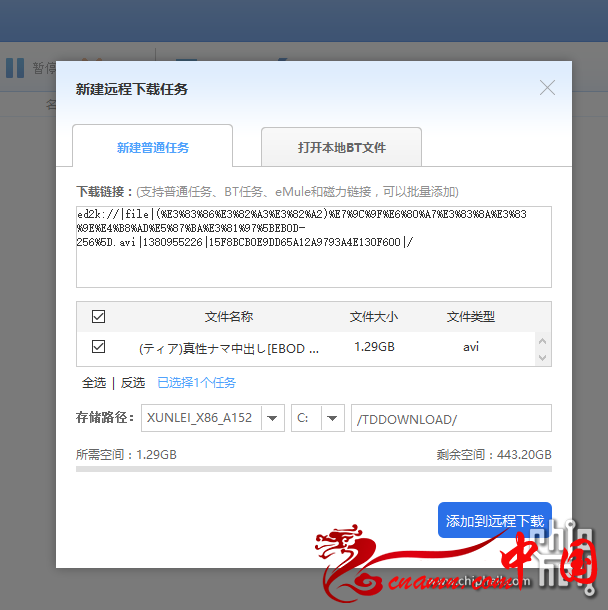Open the 打开本地BT文件 tab
The width and height of the screenshot is (608, 610).
341,147
